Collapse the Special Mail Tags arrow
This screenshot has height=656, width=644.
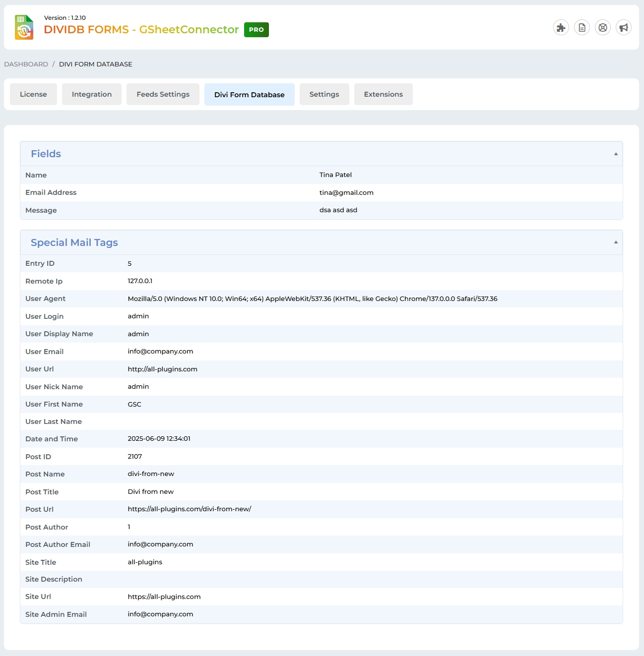(616, 242)
